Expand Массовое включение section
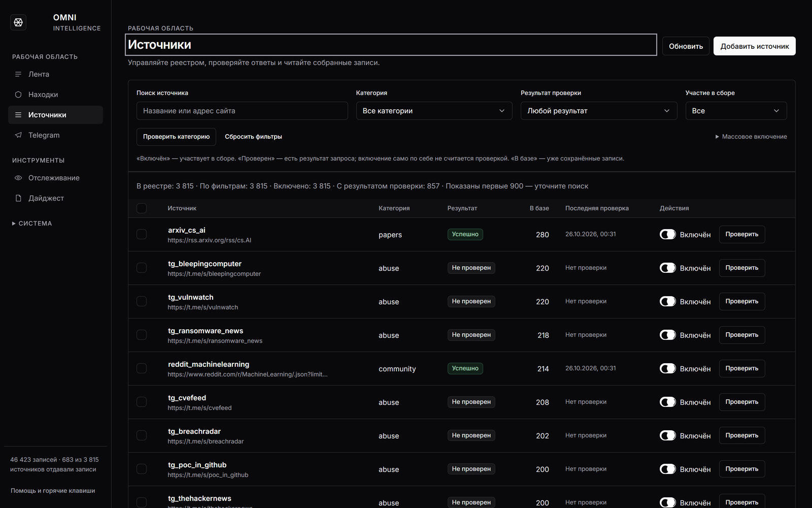 751,137
